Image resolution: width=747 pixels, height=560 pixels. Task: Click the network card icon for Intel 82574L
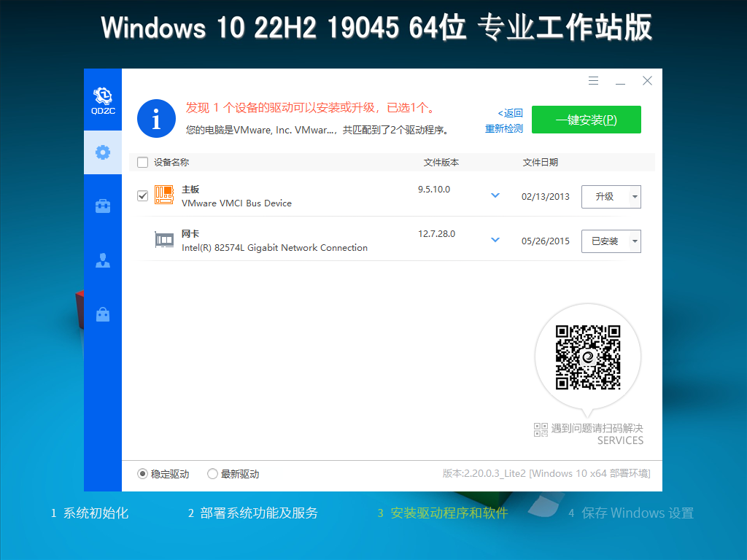pos(163,239)
